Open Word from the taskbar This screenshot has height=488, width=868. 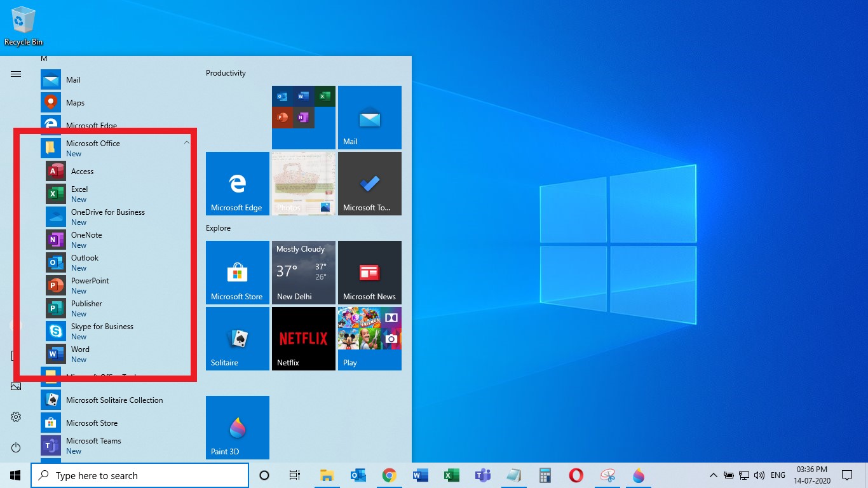(420, 475)
